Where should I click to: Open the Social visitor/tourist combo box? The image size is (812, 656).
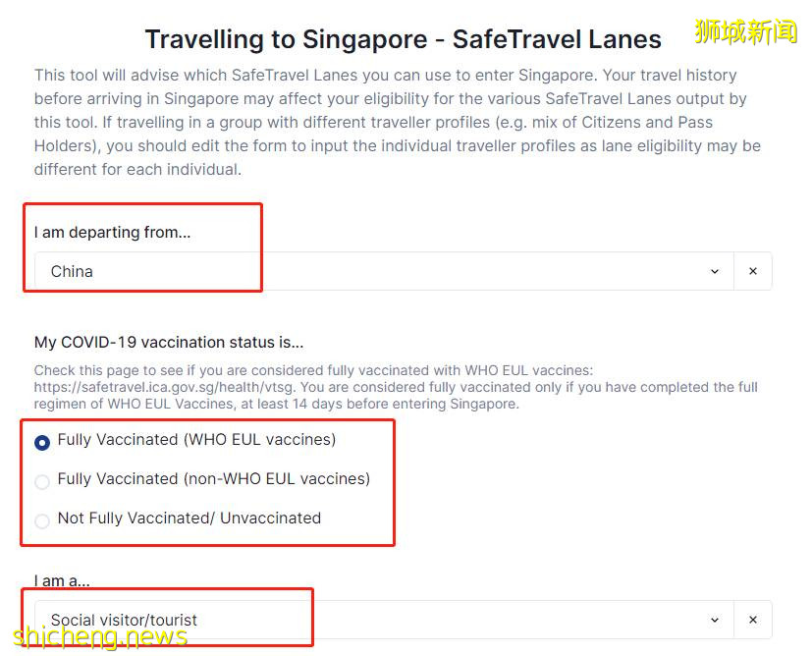pos(373,620)
